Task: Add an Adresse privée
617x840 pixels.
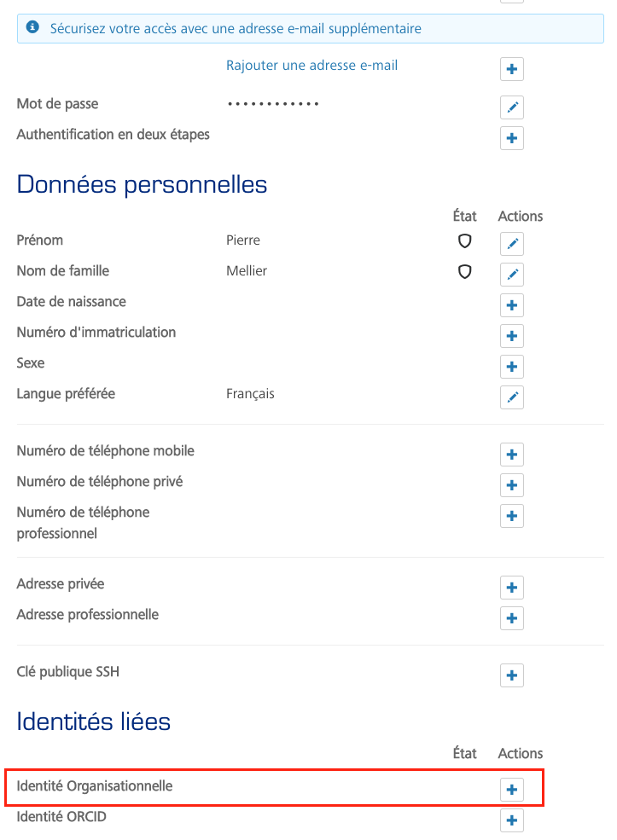Action: click(x=511, y=588)
